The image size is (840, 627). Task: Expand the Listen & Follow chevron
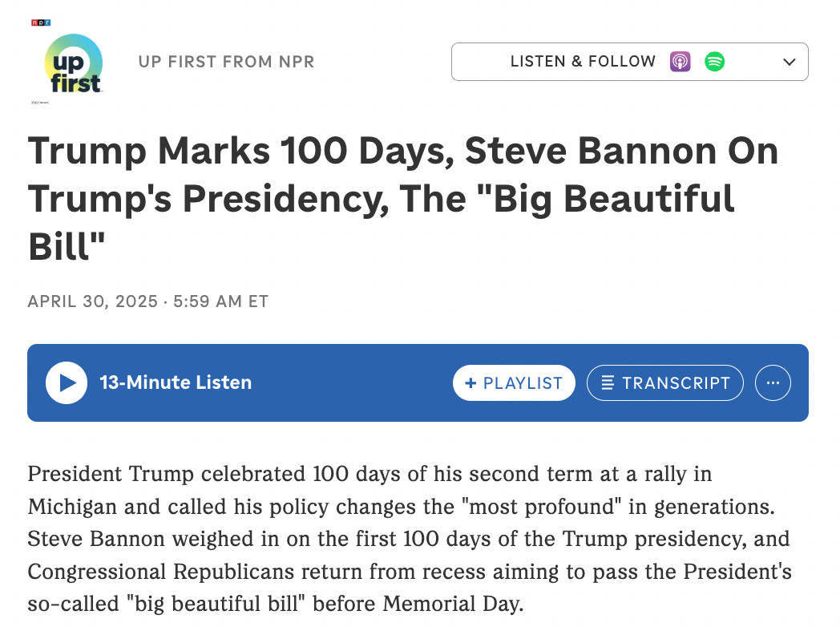tap(789, 62)
